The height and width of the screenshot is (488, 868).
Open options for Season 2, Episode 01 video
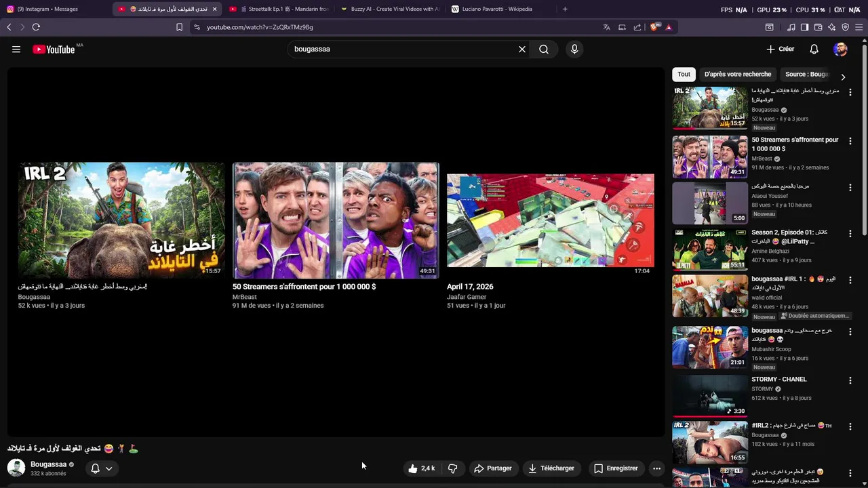coord(850,234)
